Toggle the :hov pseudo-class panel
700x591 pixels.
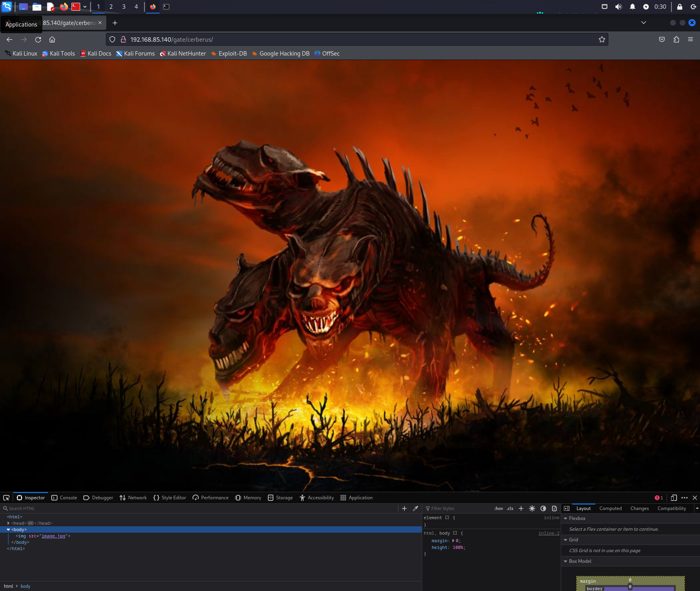(x=498, y=508)
